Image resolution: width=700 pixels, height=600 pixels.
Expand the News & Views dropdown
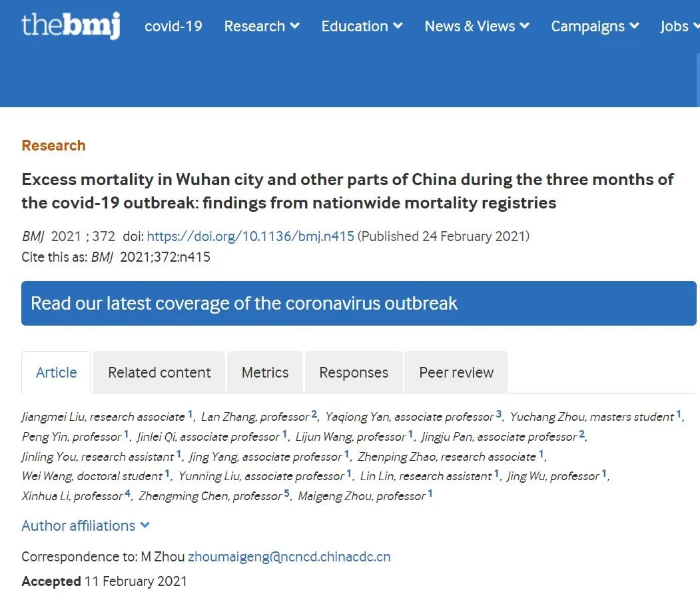(x=477, y=27)
